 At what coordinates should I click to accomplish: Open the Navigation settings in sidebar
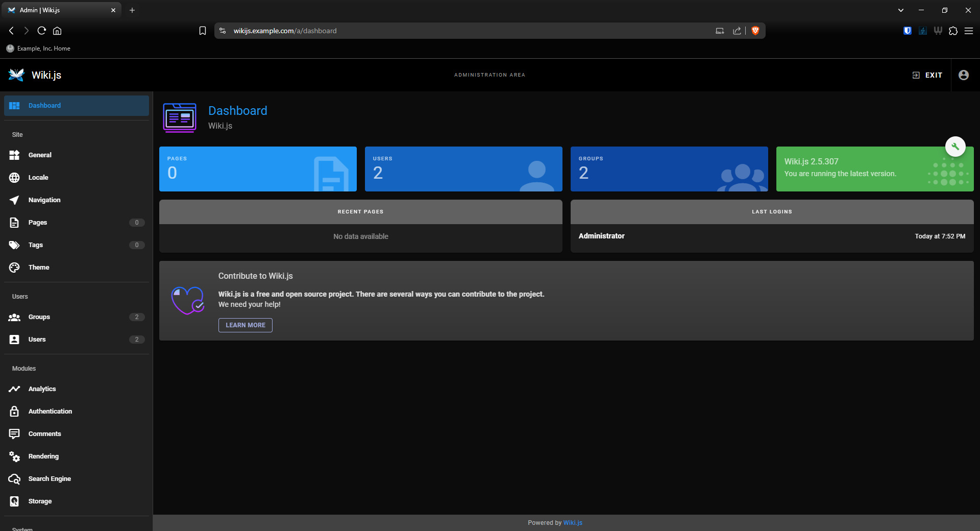click(44, 200)
